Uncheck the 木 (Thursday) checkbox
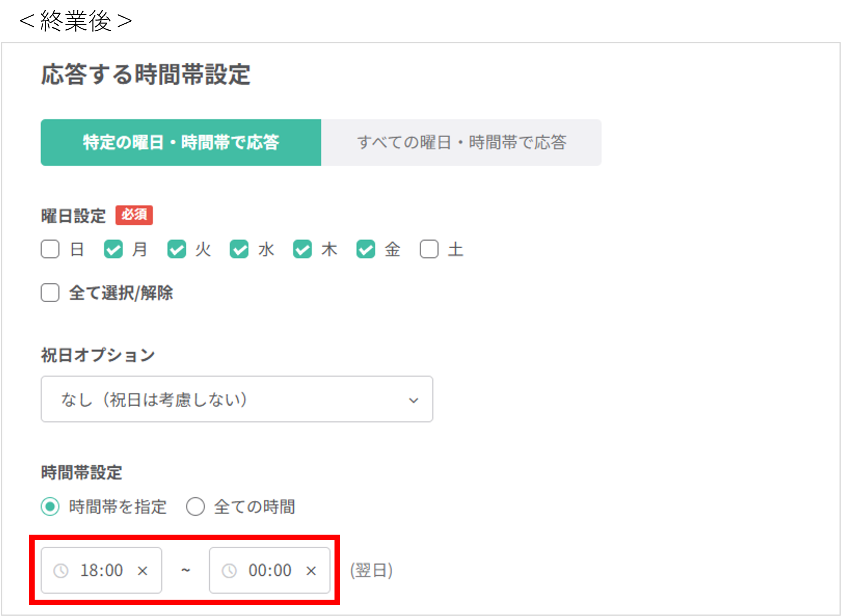 (303, 249)
